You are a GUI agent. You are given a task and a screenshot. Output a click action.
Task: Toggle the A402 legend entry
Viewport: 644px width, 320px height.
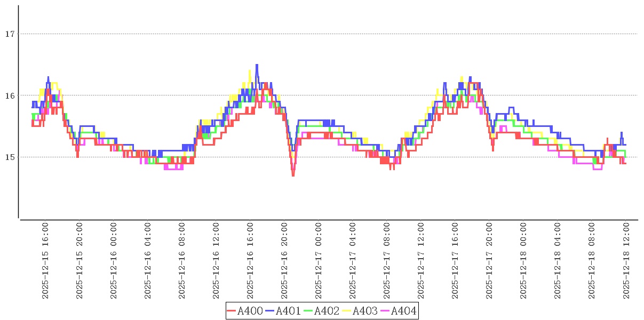coord(327,311)
